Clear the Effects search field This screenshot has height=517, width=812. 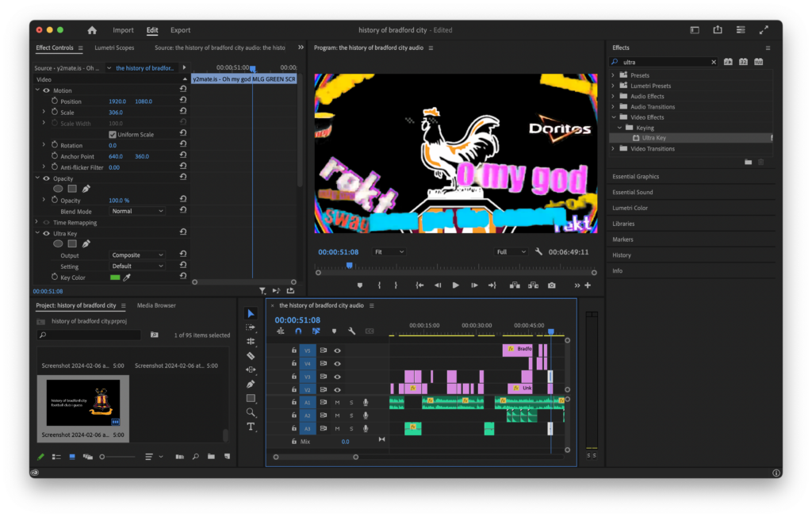714,62
